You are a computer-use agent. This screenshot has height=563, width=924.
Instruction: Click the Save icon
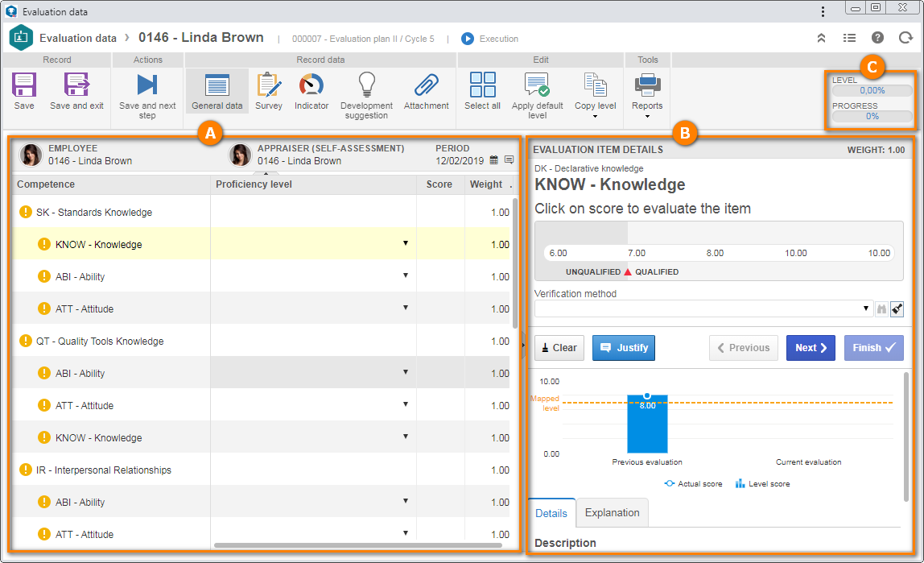(x=24, y=85)
